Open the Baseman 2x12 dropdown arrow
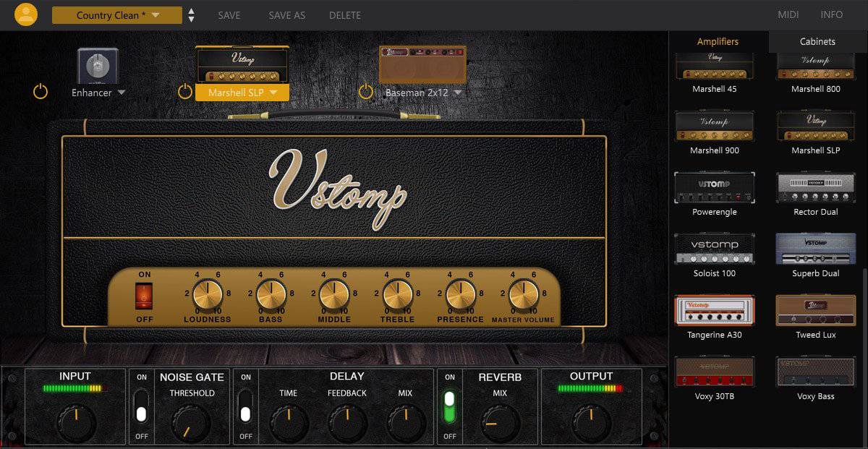The height and width of the screenshot is (449, 868). (457, 93)
